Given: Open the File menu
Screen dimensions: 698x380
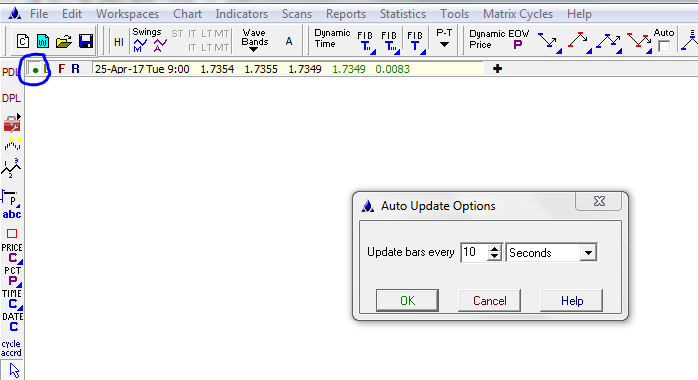Looking at the screenshot, I should coord(39,14).
